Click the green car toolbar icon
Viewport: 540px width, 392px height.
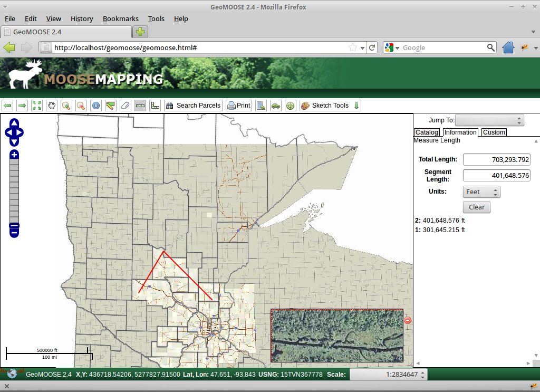click(276, 106)
